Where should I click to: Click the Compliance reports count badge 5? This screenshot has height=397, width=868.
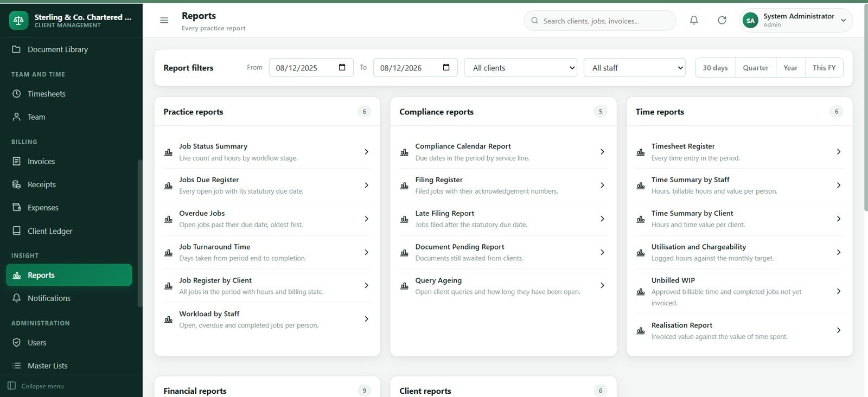point(600,112)
